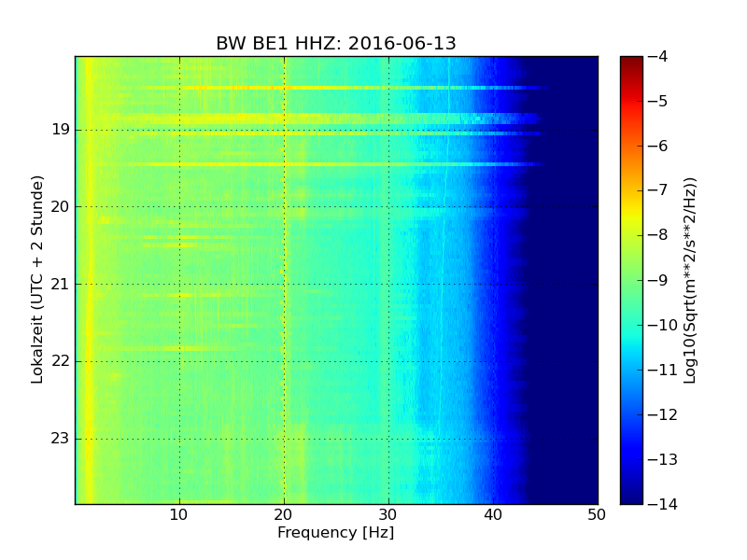The width and height of the screenshot is (747, 560).
Task: Click the plot title BW BE1 HHZ: 2016-06-13
Action: pos(336,43)
